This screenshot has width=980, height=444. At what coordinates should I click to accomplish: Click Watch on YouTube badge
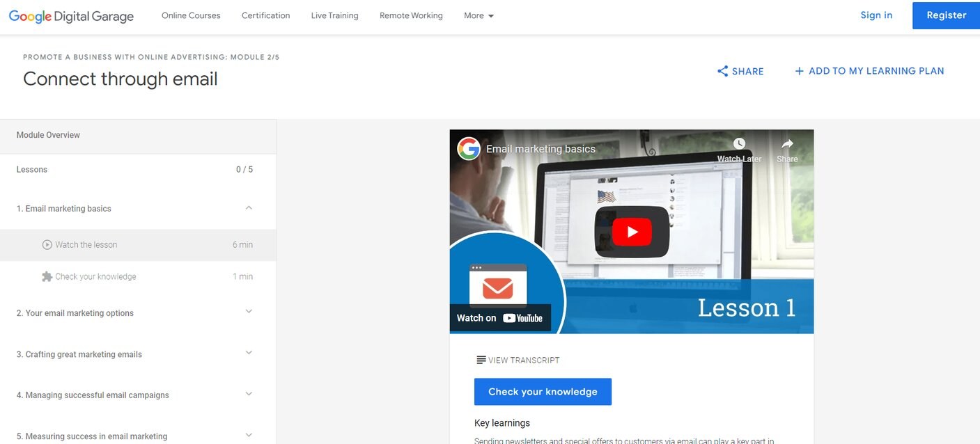click(x=500, y=318)
